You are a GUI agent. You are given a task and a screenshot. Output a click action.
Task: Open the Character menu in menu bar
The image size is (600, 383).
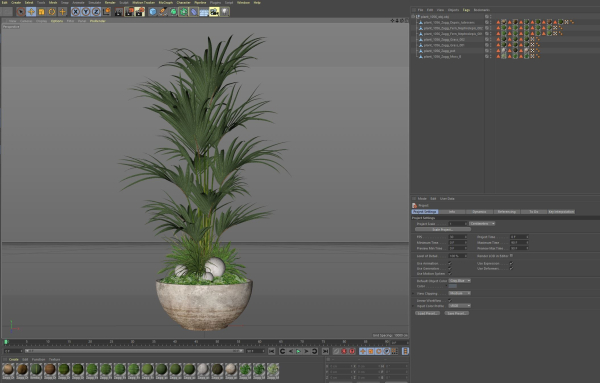pyautogui.click(x=184, y=2)
